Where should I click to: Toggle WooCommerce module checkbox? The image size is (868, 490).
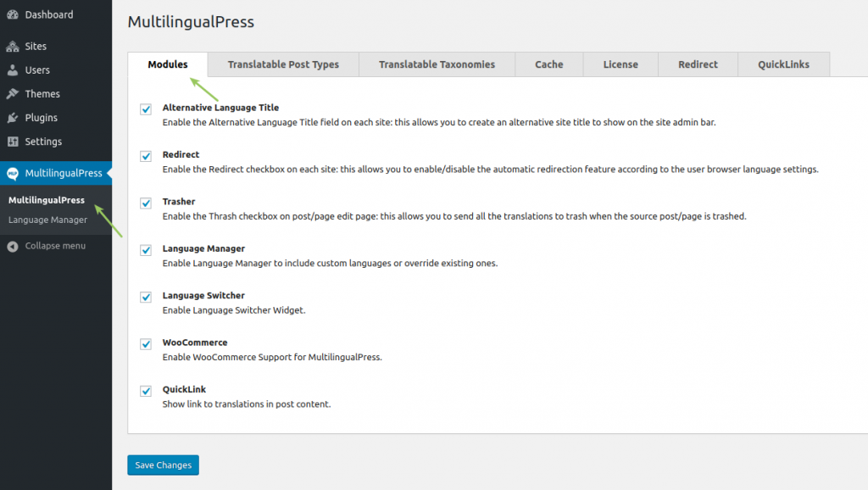[146, 344]
